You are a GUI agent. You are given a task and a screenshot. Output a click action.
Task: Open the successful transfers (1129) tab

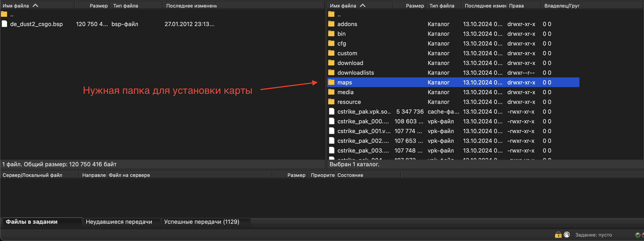click(201, 222)
